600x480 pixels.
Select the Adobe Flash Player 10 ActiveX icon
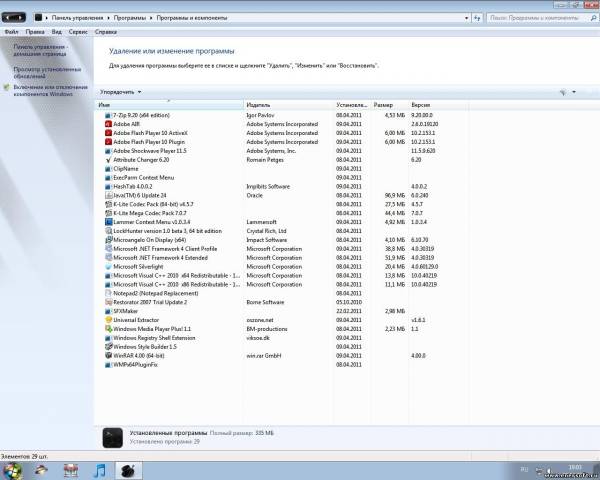(108, 133)
